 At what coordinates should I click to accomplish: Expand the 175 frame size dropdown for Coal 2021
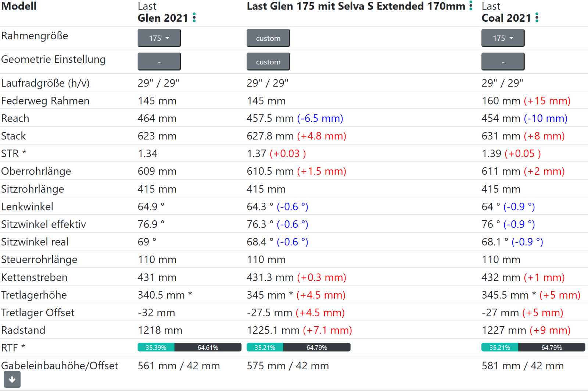[x=503, y=38]
